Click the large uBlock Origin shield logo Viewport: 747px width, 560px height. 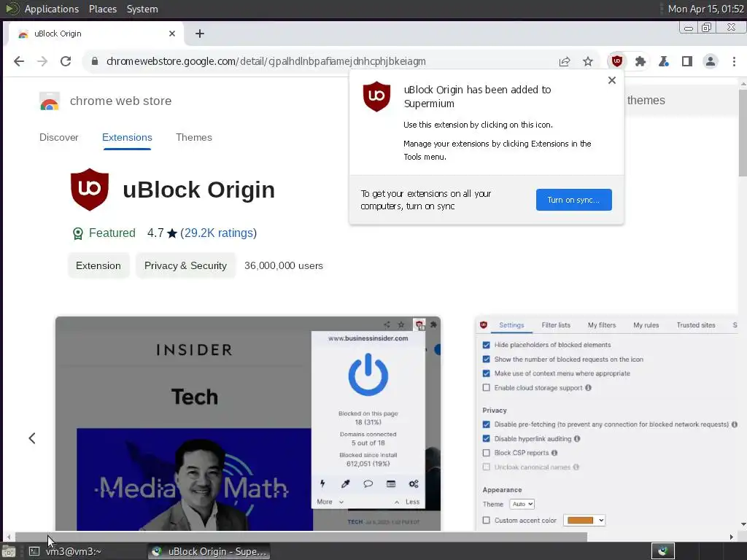(90, 189)
